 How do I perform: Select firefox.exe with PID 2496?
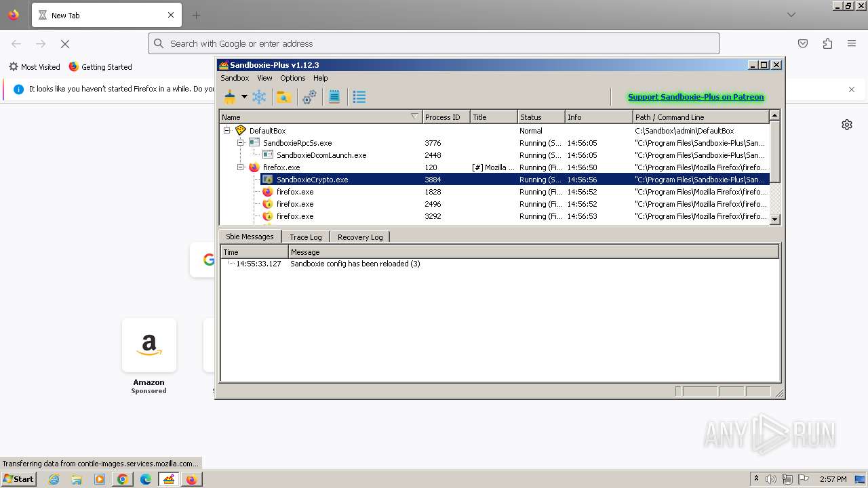[495, 204]
